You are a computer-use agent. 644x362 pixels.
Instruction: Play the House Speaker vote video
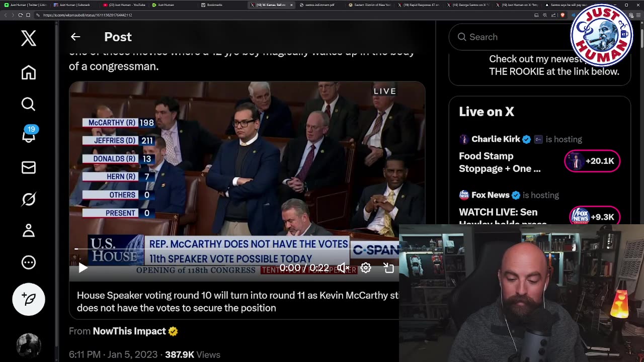pyautogui.click(x=83, y=268)
